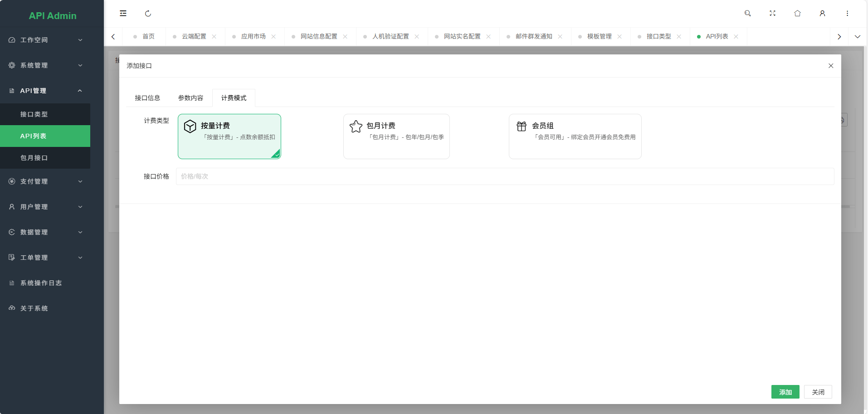Close the 云端配置 browser tab
The width and height of the screenshot is (868, 414).
click(x=215, y=36)
